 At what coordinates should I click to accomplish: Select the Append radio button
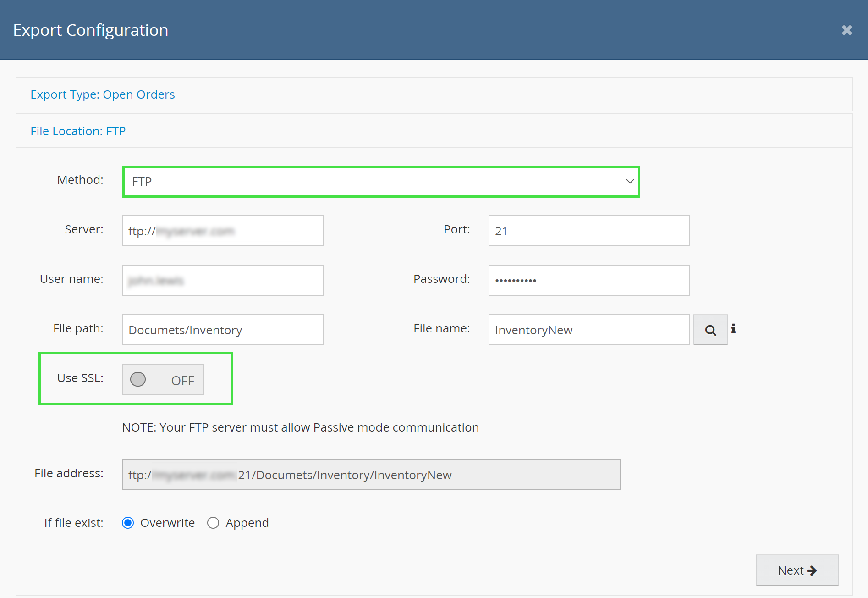tap(213, 523)
